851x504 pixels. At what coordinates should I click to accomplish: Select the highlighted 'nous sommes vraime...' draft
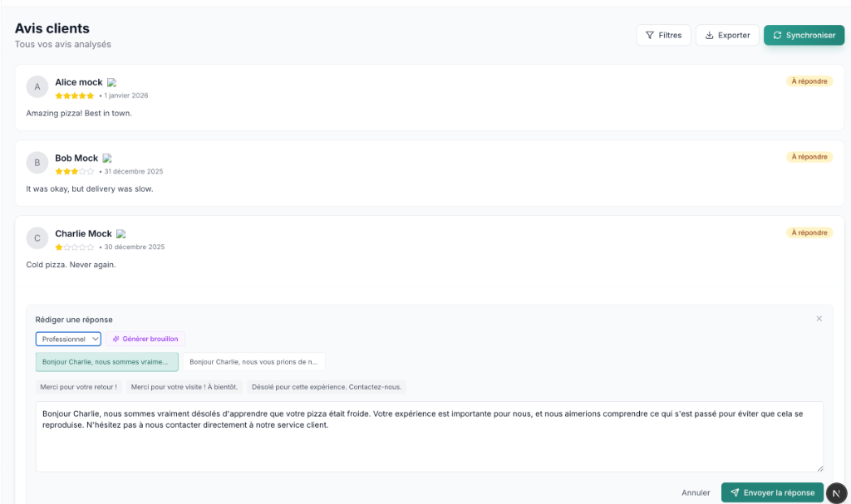coord(106,362)
